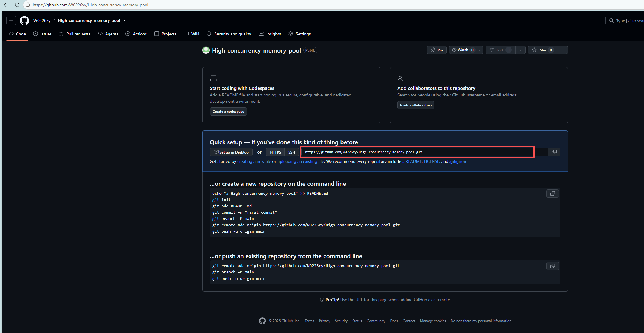The height and width of the screenshot is (333, 644).
Task: Click Invite collaborators button
Action: pos(416,105)
